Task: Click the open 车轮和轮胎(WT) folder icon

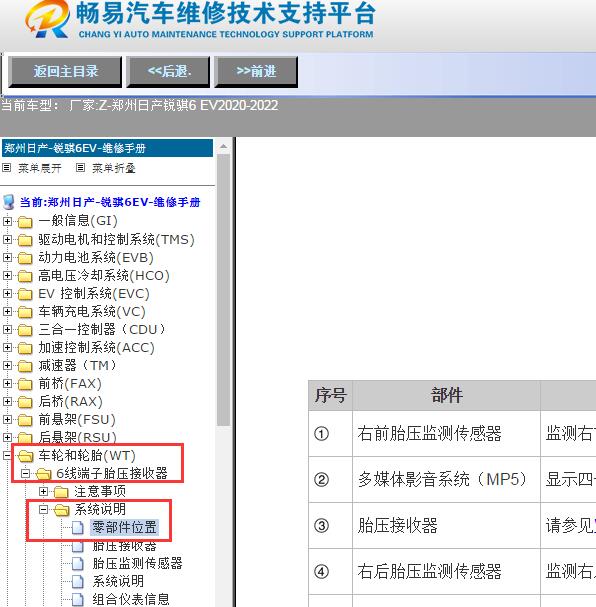Action: 26,456
